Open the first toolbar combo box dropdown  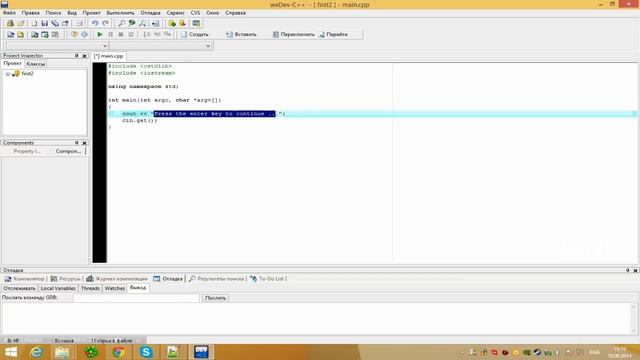click(105, 46)
